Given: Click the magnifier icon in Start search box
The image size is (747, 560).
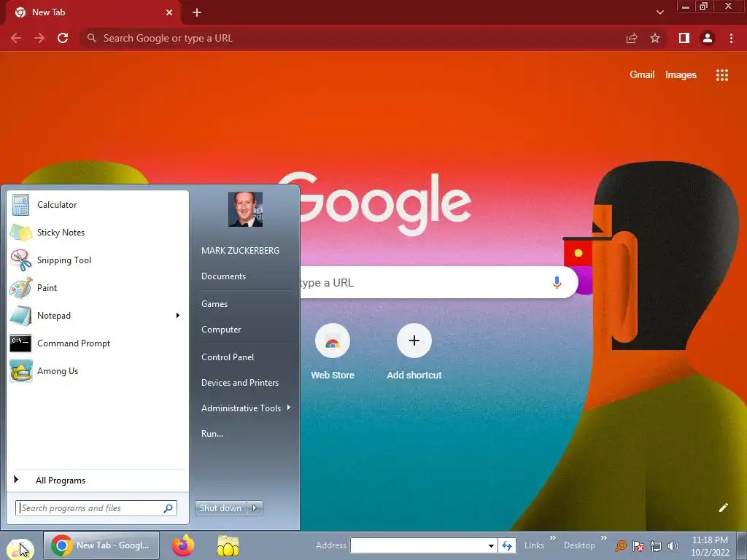Looking at the screenshot, I should pyautogui.click(x=169, y=508).
